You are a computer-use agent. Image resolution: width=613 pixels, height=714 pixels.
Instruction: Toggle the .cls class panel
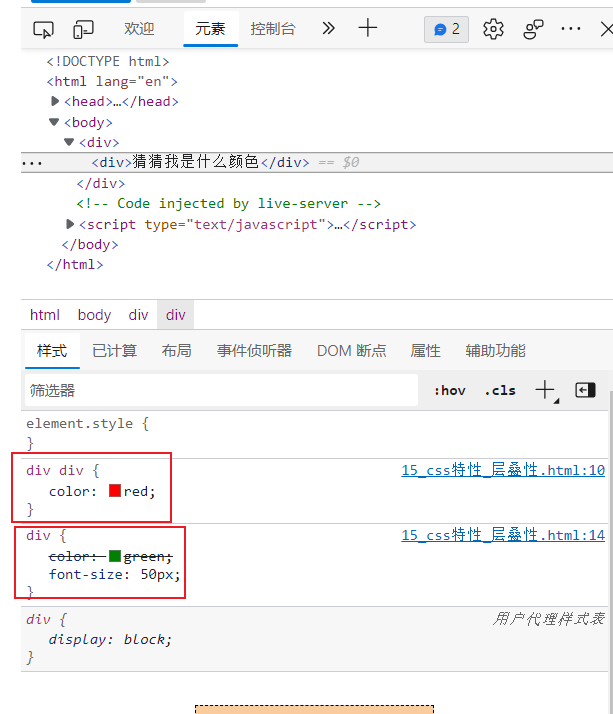tap(500, 390)
